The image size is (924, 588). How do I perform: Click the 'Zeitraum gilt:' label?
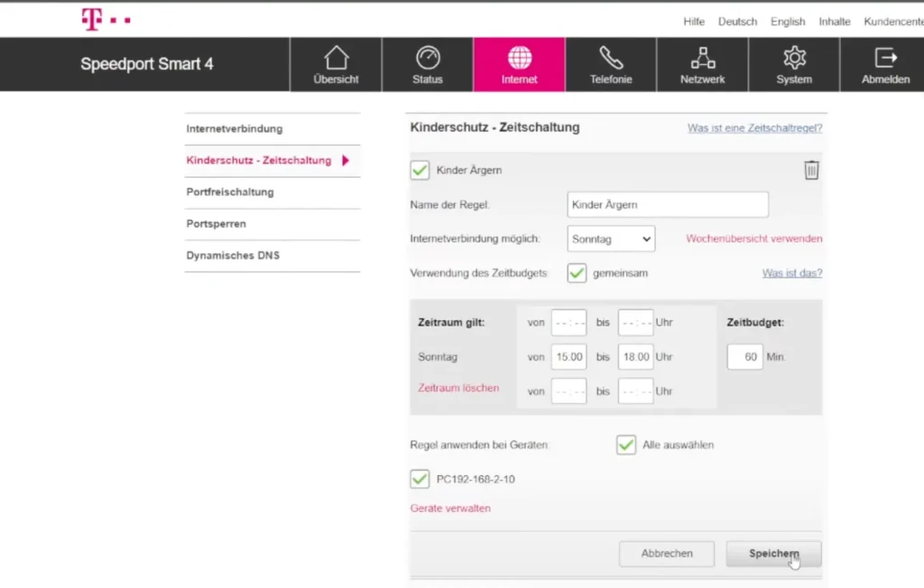pos(451,322)
